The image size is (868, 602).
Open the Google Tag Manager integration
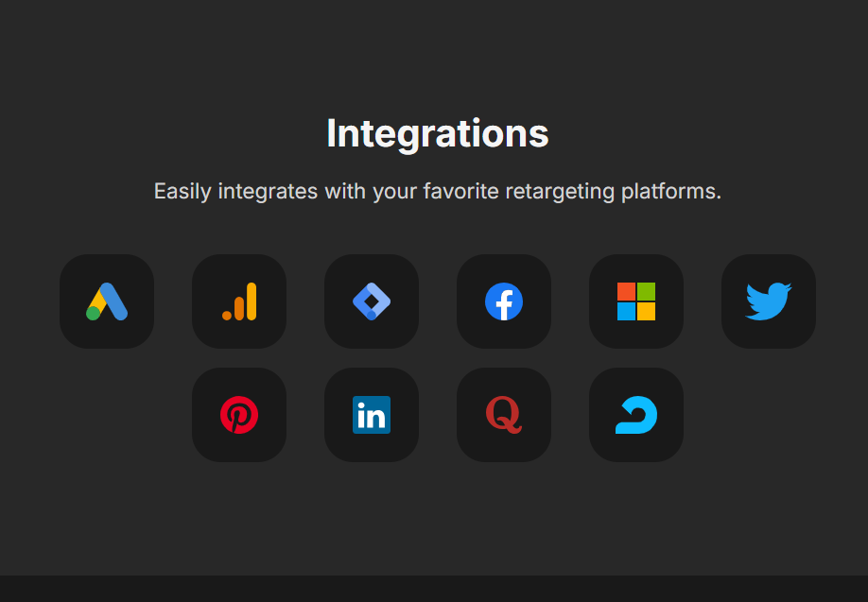tap(372, 301)
